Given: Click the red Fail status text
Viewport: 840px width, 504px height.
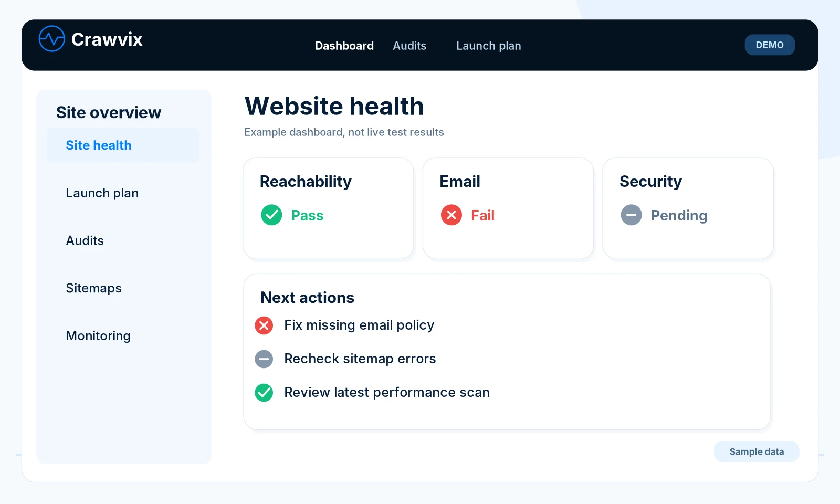Looking at the screenshot, I should pyautogui.click(x=482, y=216).
